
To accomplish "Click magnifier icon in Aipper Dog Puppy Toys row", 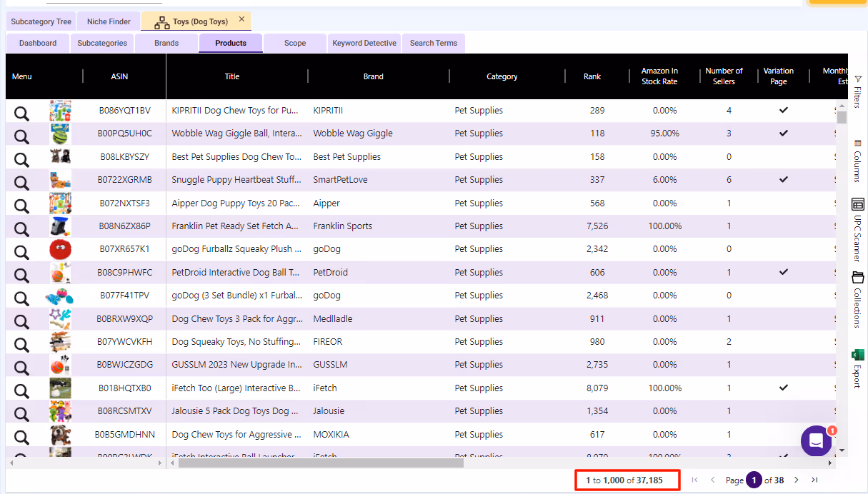I will click(x=21, y=206).
